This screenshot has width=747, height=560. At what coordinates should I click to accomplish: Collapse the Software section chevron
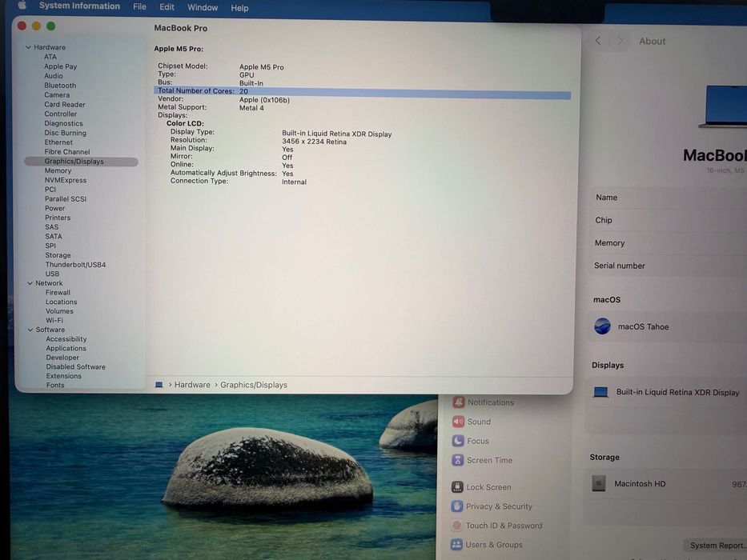coord(30,330)
